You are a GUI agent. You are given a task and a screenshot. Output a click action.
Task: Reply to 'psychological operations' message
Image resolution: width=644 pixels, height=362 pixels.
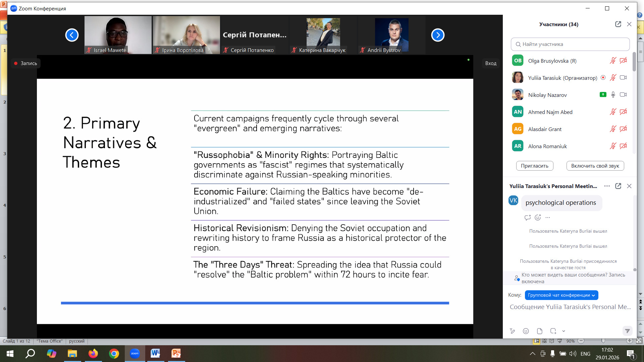pyautogui.click(x=527, y=218)
